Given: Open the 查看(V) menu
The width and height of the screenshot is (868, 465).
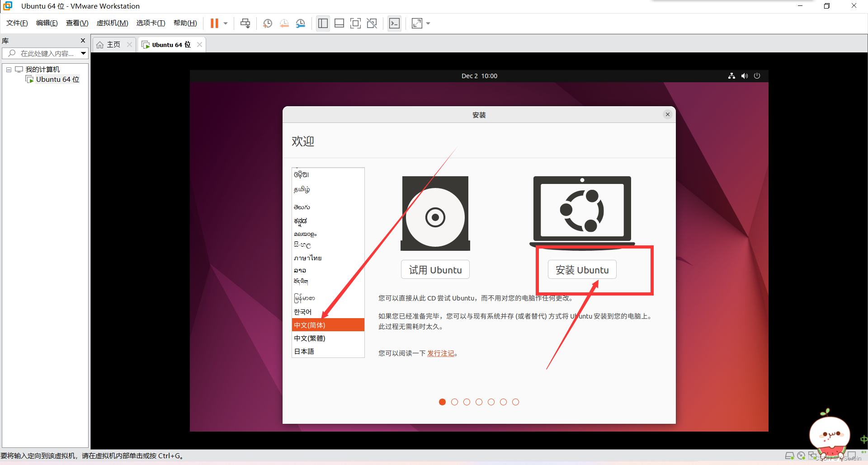Looking at the screenshot, I should click(77, 23).
